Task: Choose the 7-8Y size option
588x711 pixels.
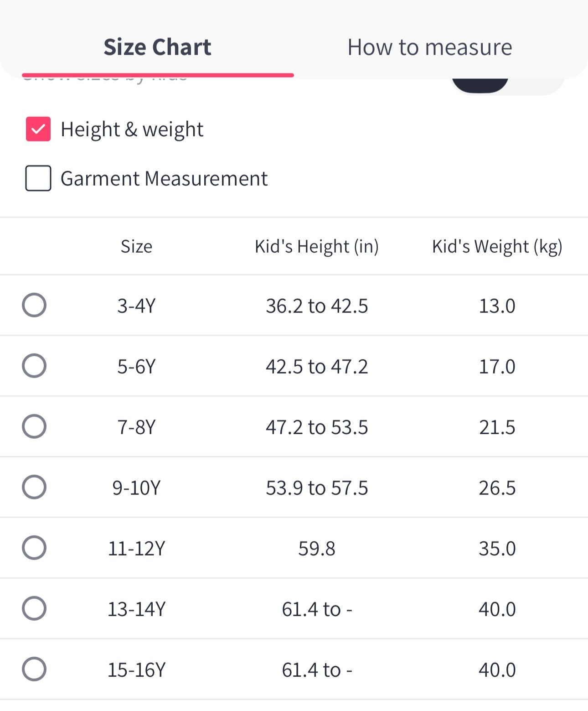Action: click(34, 426)
